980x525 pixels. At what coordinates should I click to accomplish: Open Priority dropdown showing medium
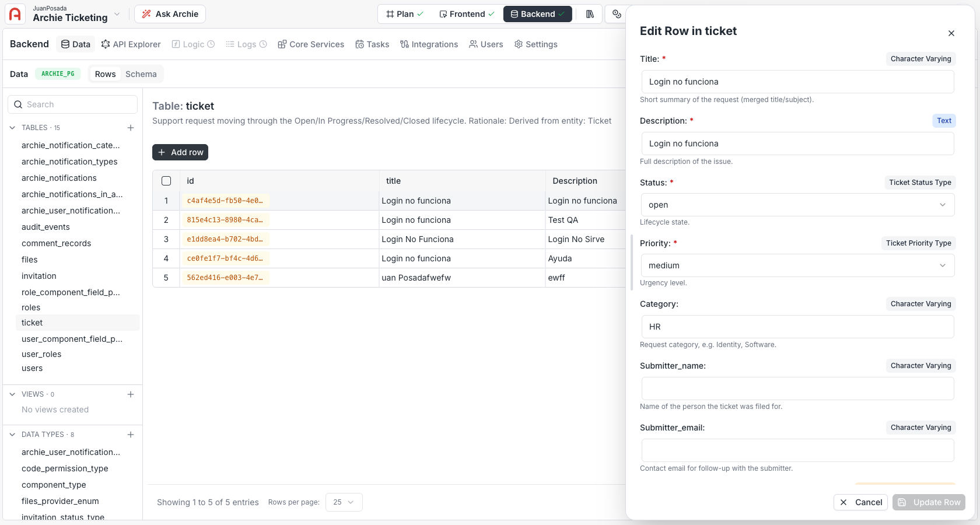point(797,265)
